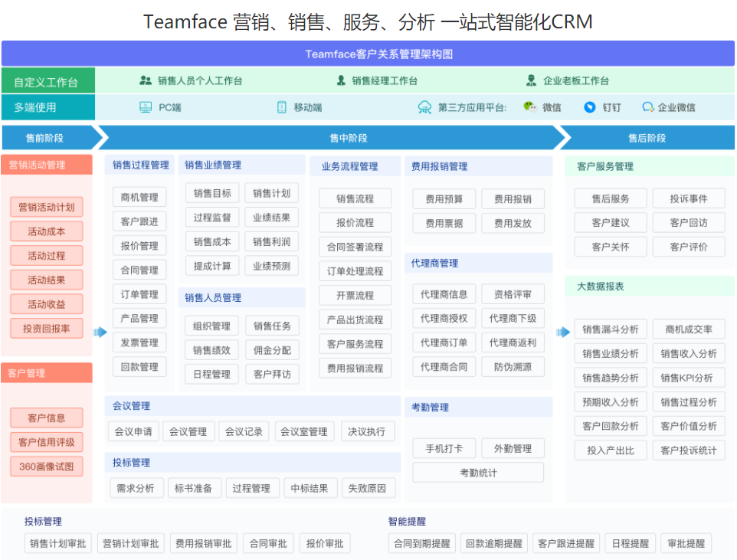Select the 报价审批 box
Screen dimensions: 737x560
pyautogui.click(x=325, y=544)
